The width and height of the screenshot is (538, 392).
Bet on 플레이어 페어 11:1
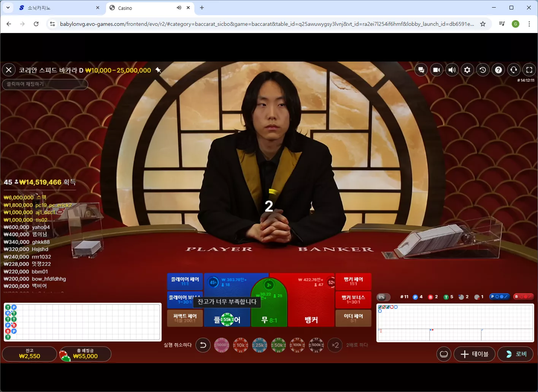coord(185,281)
